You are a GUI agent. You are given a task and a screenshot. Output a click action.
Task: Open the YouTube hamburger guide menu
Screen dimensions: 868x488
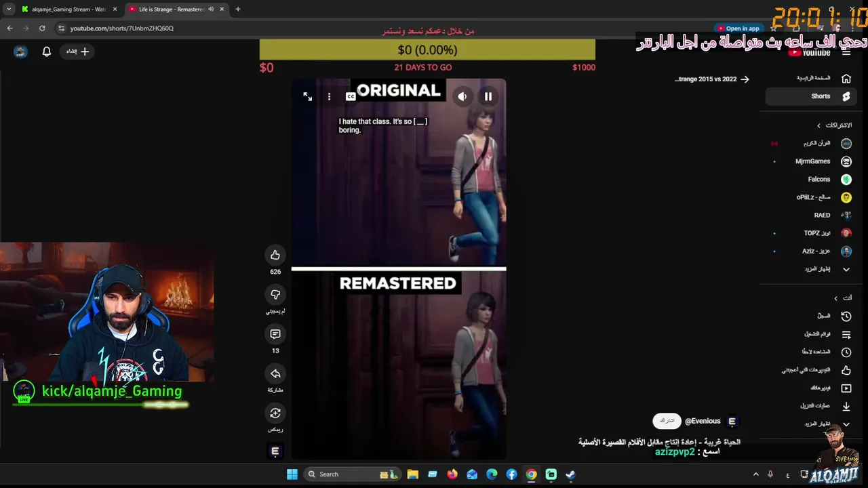tap(846, 52)
